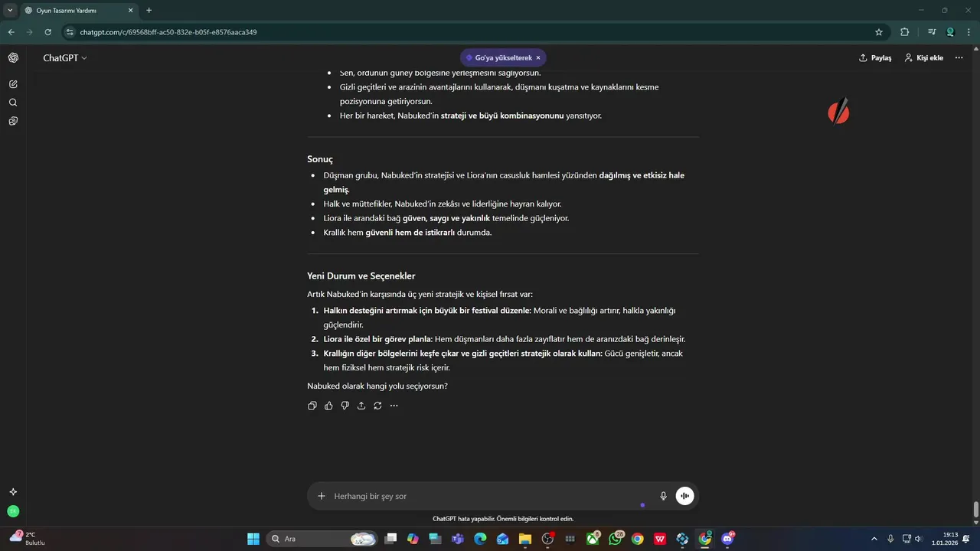The width and height of the screenshot is (980, 551).
Task: Open the search chats icon in the sidebar
Action: pyautogui.click(x=13, y=103)
